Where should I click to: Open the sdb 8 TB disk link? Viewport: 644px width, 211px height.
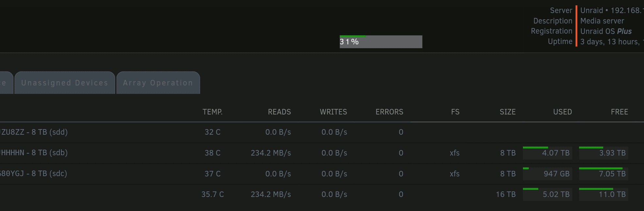pyautogui.click(x=33, y=153)
